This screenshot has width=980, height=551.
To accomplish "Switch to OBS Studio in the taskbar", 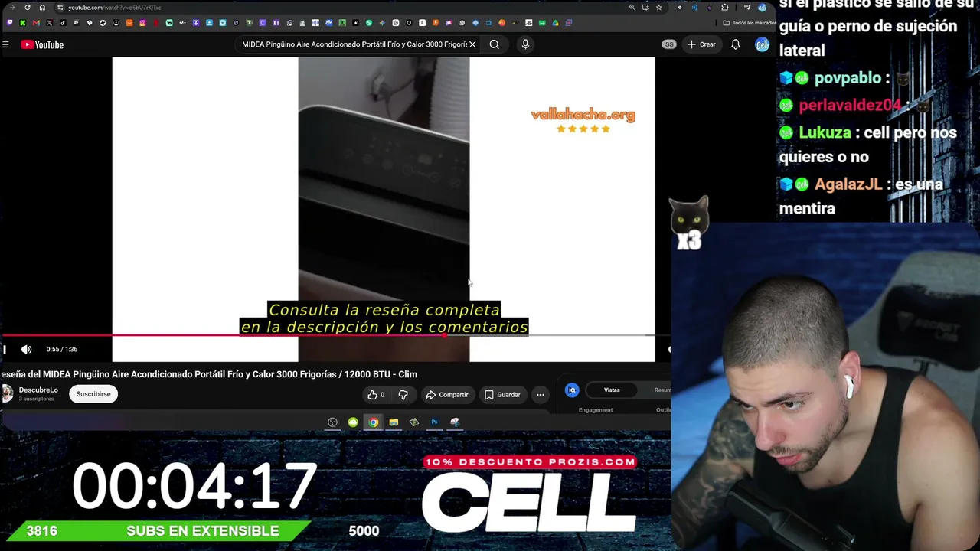I will click(332, 422).
